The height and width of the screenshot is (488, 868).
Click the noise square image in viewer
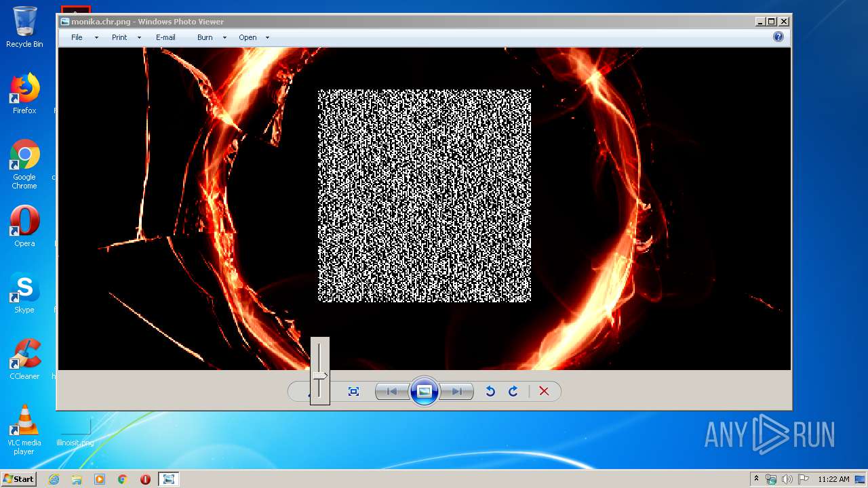coord(425,195)
